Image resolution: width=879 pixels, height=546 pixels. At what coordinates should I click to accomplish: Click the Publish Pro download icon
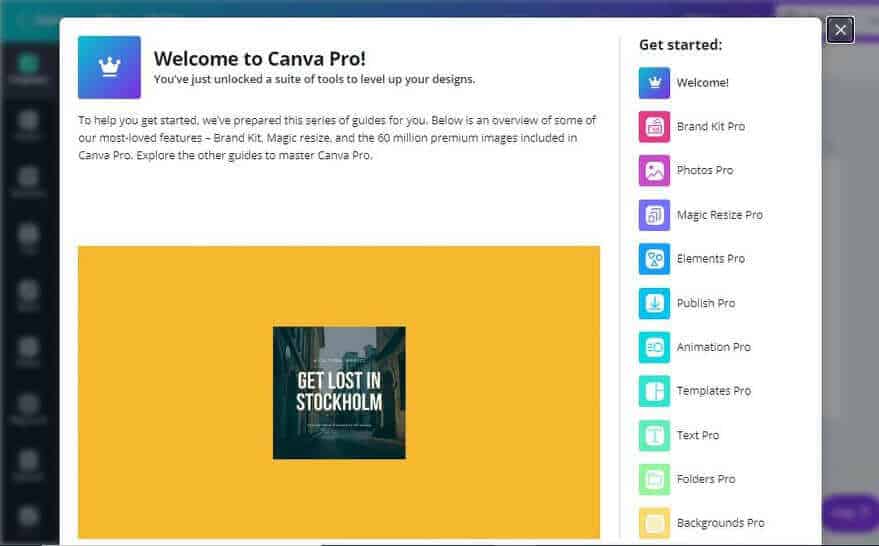[654, 303]
